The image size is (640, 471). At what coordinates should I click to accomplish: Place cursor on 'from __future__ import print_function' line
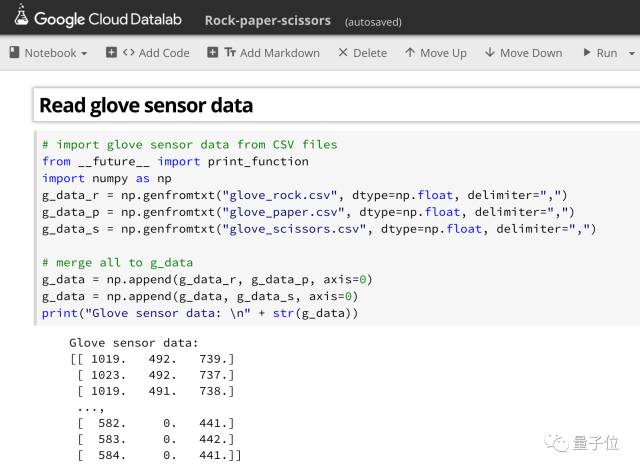[176, 162]
